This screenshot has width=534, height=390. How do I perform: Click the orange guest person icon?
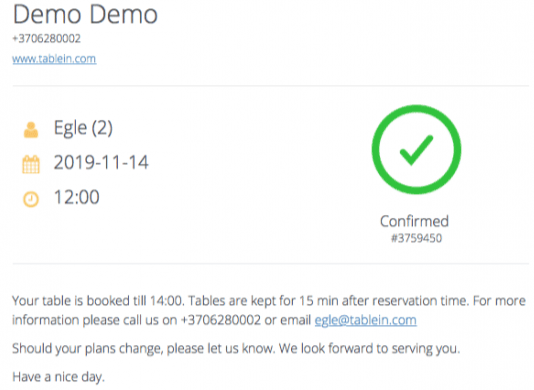[31, 130]
